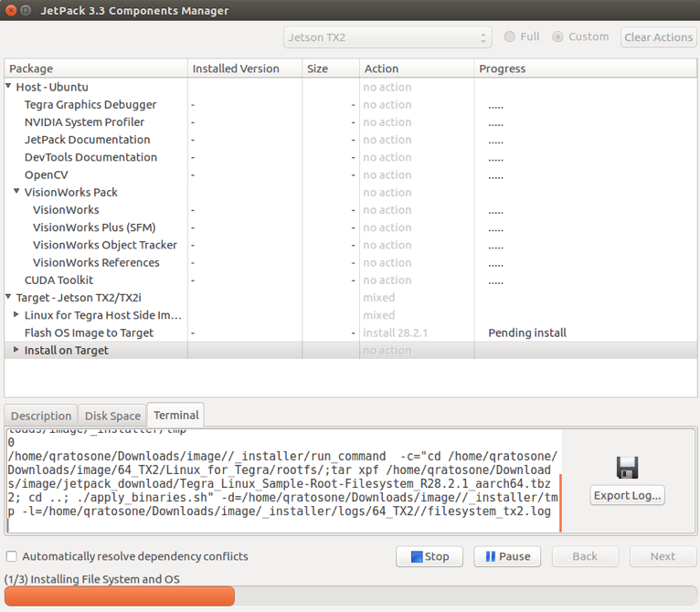
Task: Pause the installation
Action: tap(507, 556)
